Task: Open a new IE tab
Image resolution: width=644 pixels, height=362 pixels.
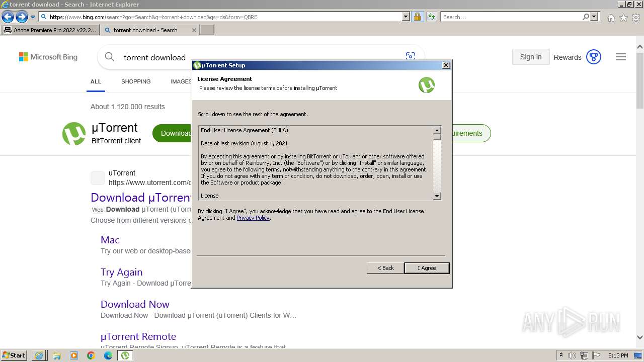Action: click(207, 30)
